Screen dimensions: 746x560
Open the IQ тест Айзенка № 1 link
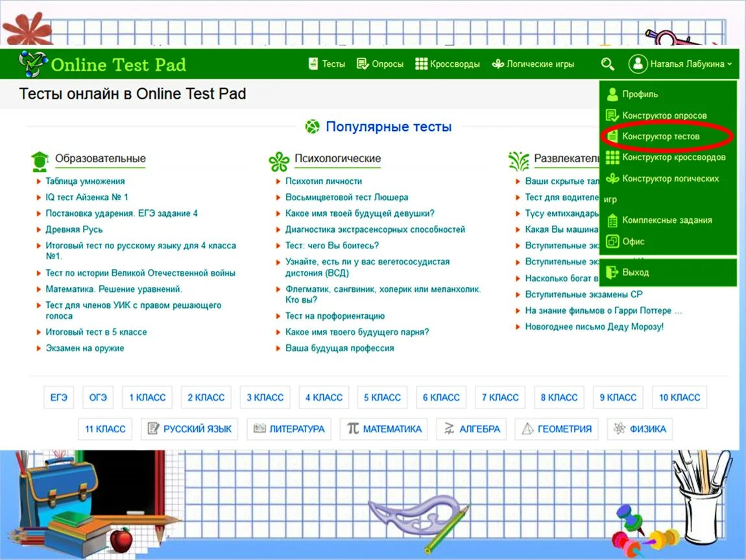tap(86, 197)
